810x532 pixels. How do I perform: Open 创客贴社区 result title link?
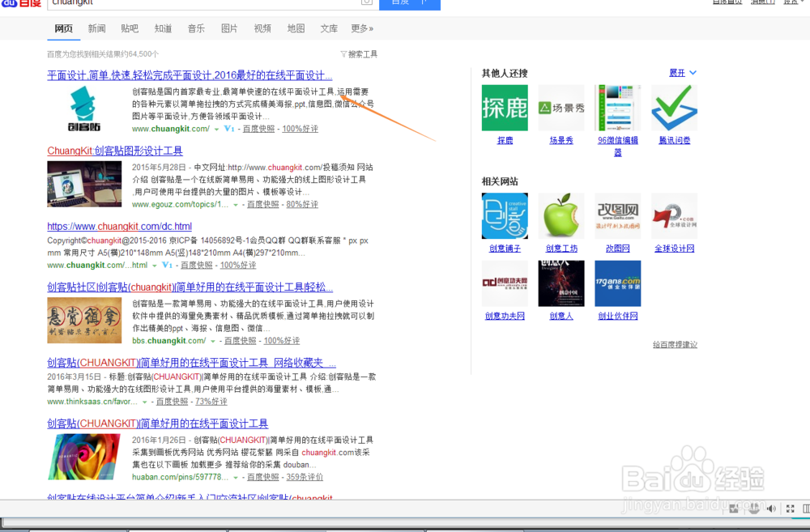[190, 287]
